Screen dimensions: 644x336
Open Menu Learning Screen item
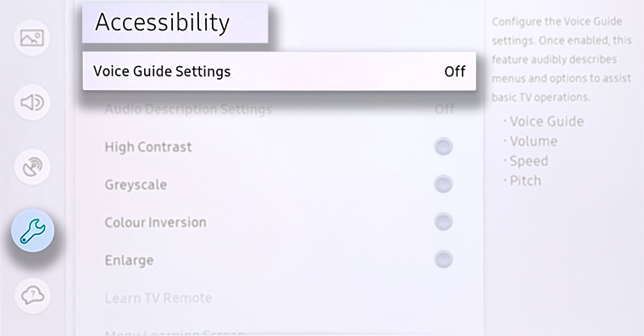coord(175,332)
